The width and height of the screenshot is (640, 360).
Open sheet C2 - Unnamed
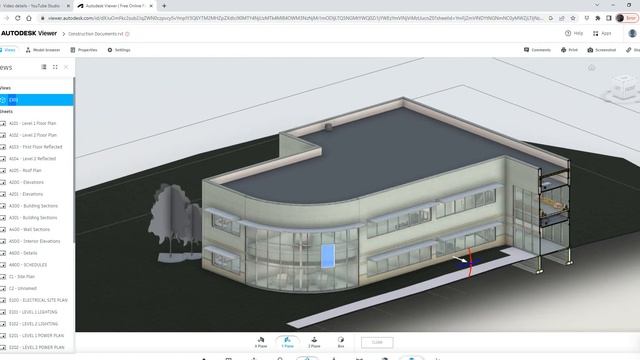23,289
